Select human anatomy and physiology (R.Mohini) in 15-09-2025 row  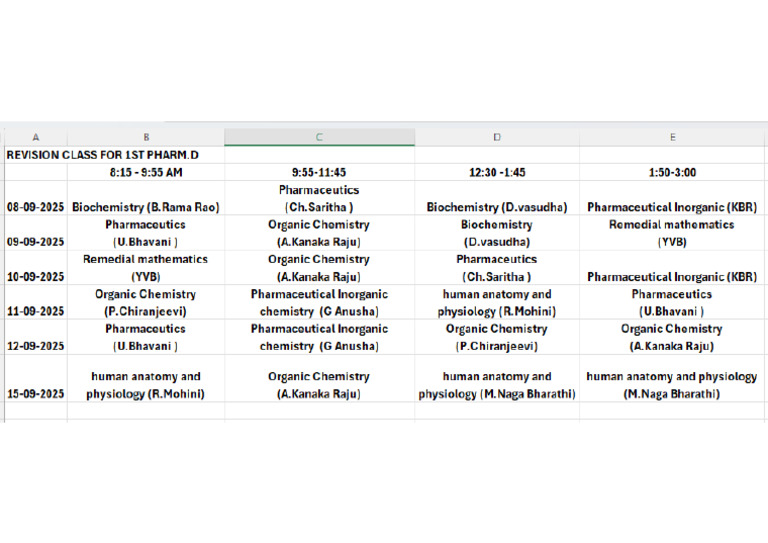(x=146, y=378)
